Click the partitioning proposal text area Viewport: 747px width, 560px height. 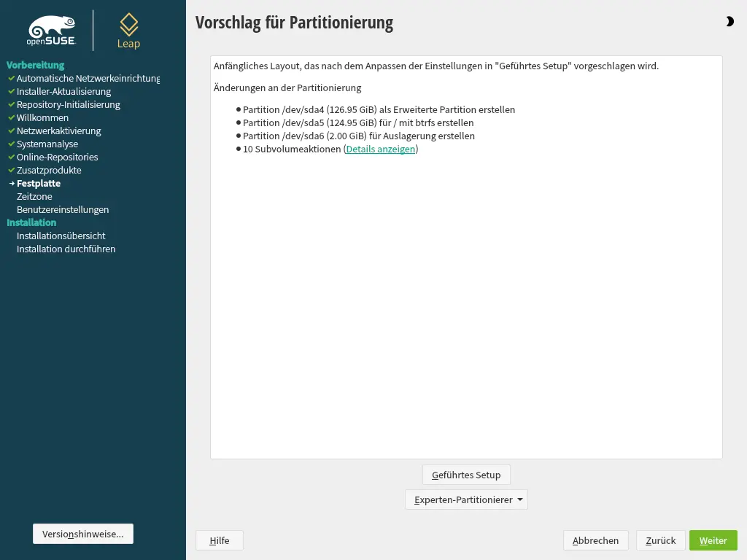coord(465,255)
